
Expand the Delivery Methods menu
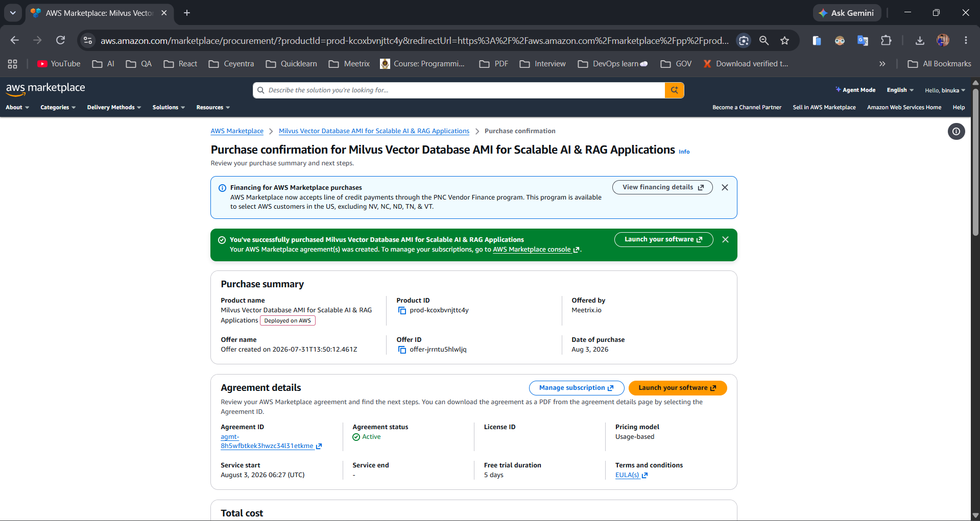tap(114, 107)
